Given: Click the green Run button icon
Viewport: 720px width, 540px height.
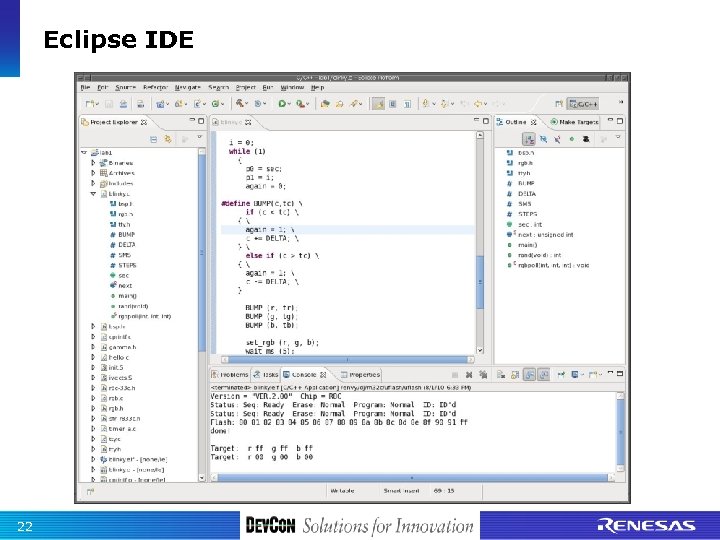Looking at the screenshot, I should click(282, 104).
